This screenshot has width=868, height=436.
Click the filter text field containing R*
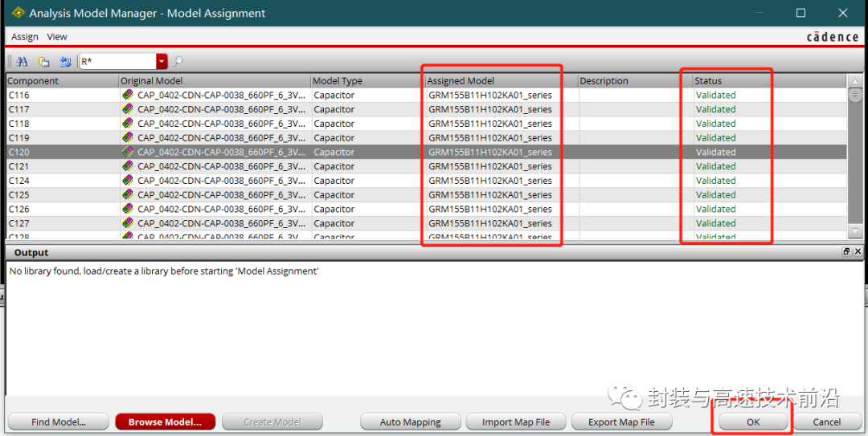(117, 62)
